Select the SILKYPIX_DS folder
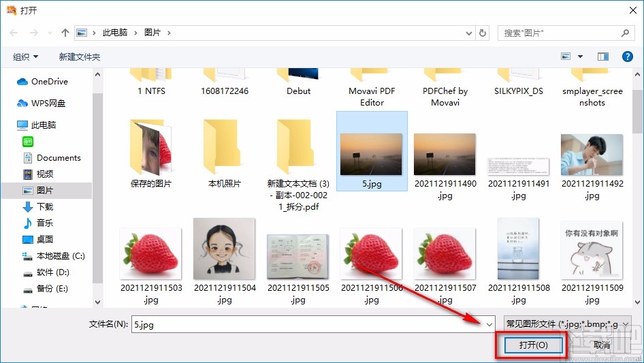The width and height of the screenshot is (644, 363). 519,82
